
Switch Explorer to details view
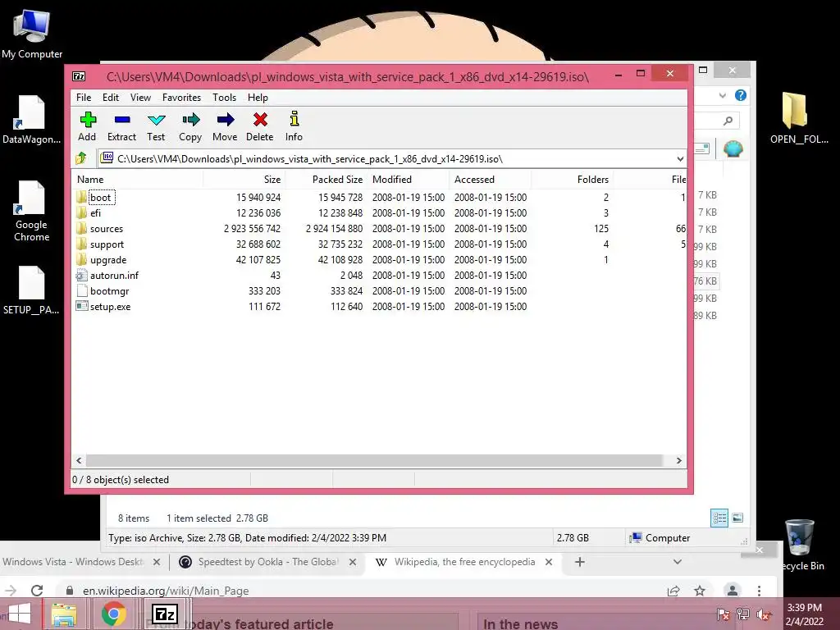tap(719, 518)
